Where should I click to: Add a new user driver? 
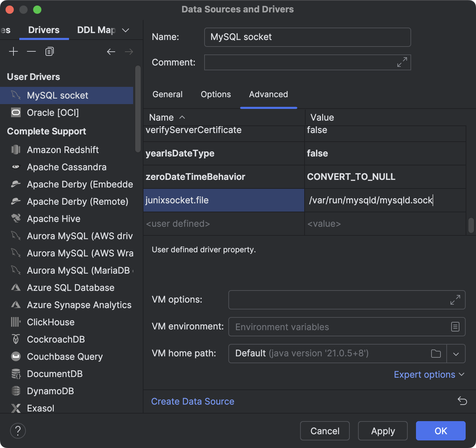(13, 51)
